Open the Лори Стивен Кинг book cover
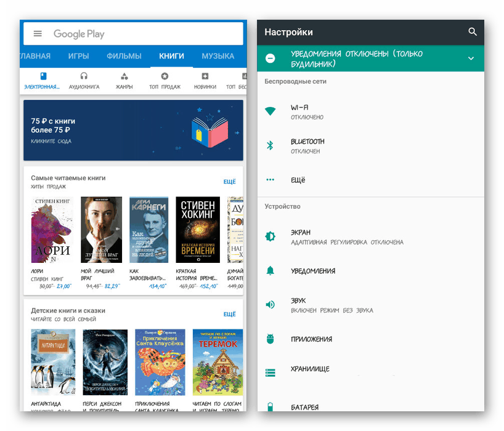504x431 pixels. point(52,230)
